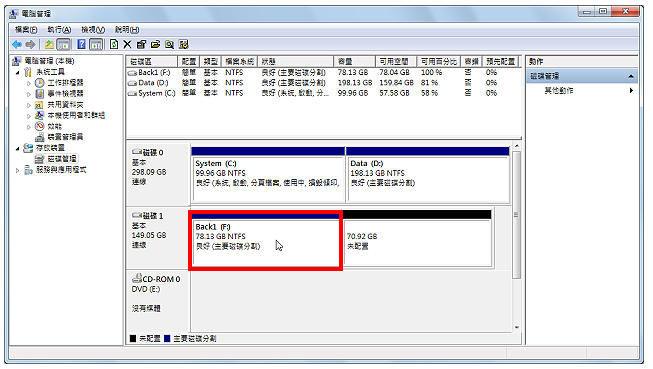Click the 本機使用者和群組 users icon
The width and height of the screenshot is (653, 369).
point(40,115)
